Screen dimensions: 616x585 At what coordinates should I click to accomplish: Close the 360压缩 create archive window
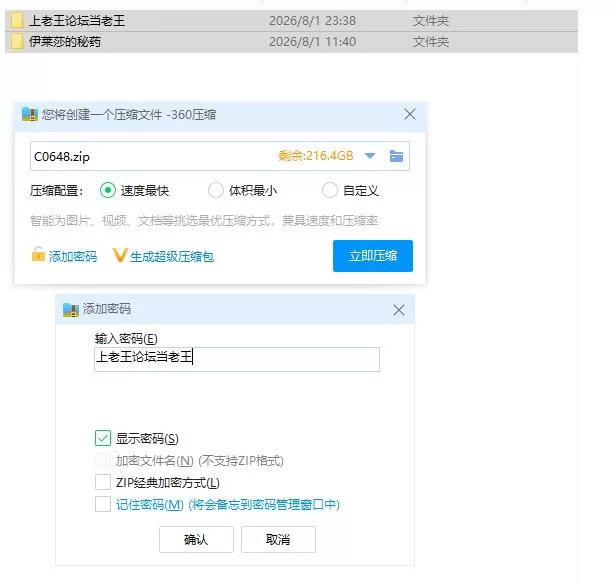(x=410, y=114)
